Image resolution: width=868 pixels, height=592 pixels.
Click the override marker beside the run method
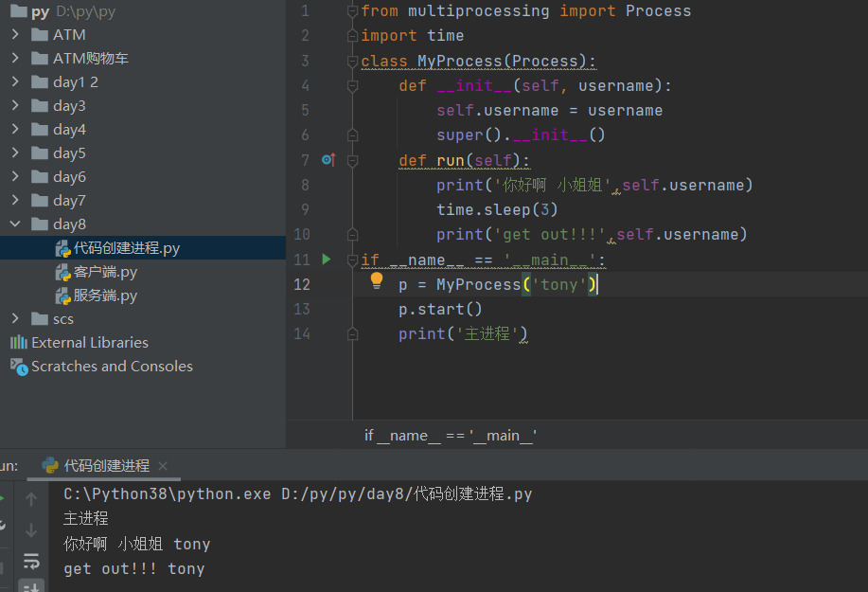point(328,160)
